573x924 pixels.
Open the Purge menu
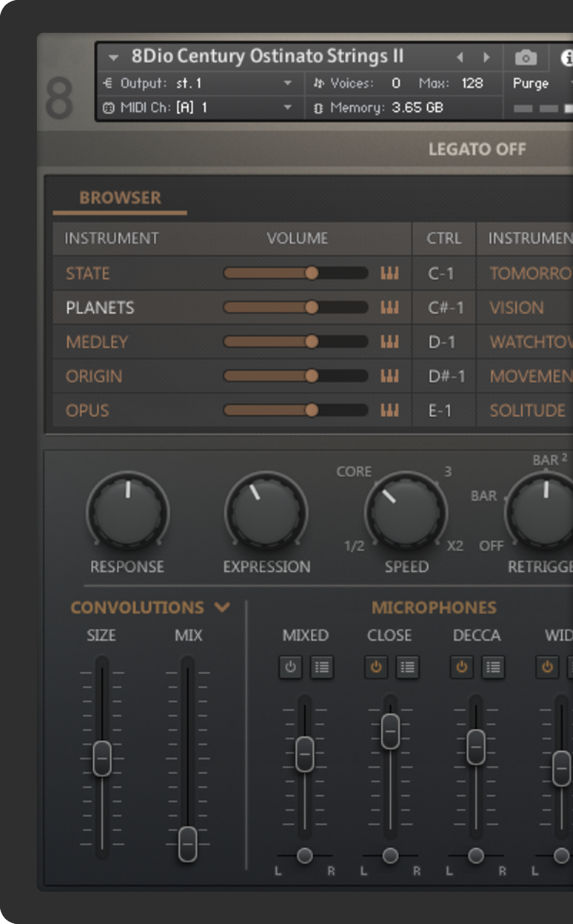531,83
